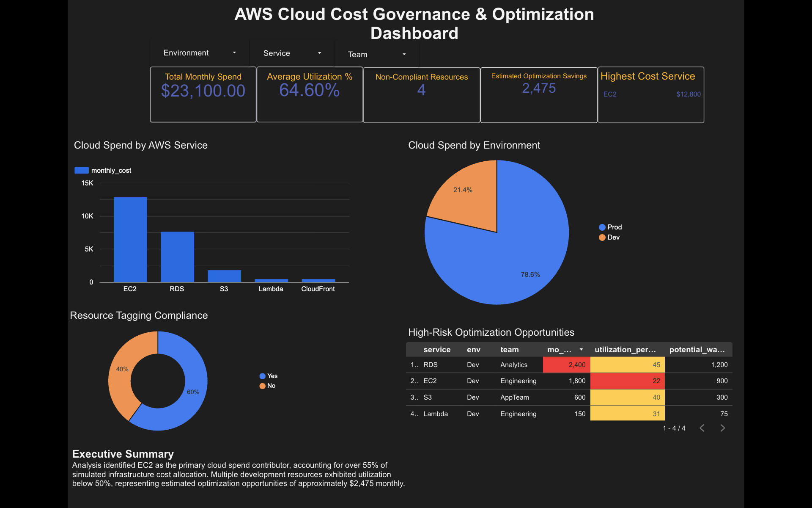
Task: Click the EC2 entry in Highest Cost Service
Action: click(610, 94)
